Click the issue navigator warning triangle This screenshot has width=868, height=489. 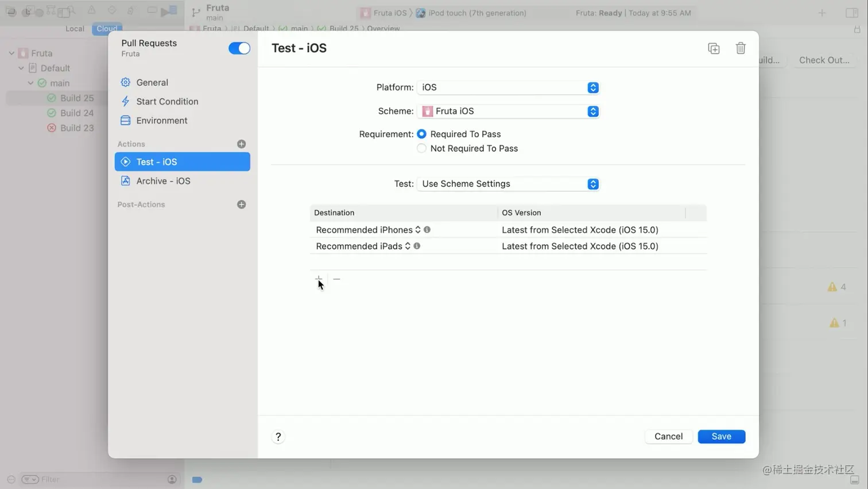point(91,10)
